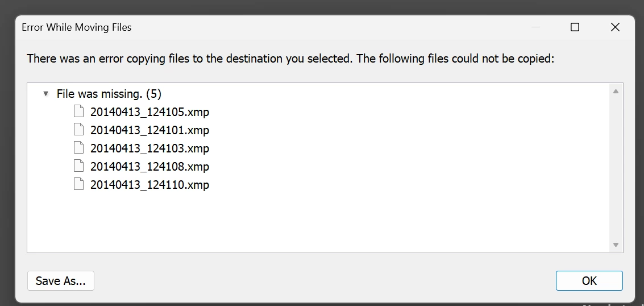Minimize the error dialog window

point(535,27)
